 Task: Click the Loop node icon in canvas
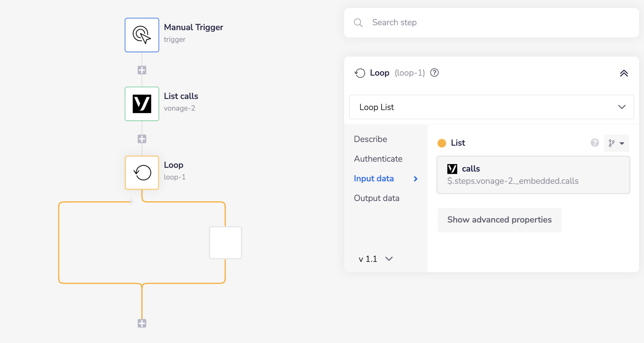142,172
